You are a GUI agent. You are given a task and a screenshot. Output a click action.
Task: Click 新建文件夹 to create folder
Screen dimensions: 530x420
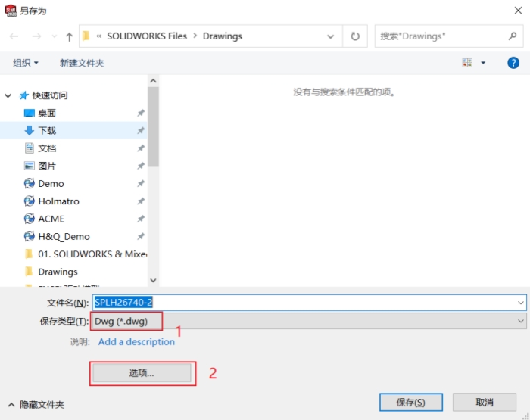[82, 63]
